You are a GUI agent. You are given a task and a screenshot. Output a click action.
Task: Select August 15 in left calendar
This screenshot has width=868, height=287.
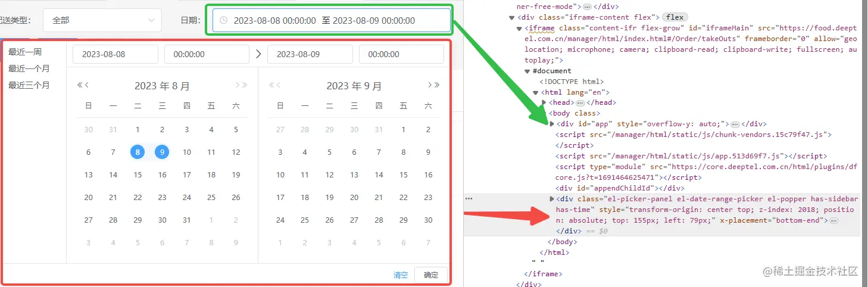(138, 175)
